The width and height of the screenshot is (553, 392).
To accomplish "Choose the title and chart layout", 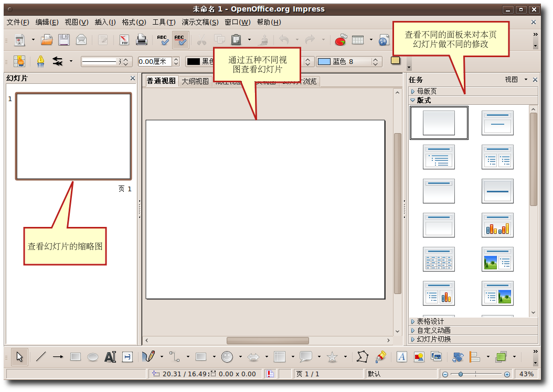I will click(497, 225).
